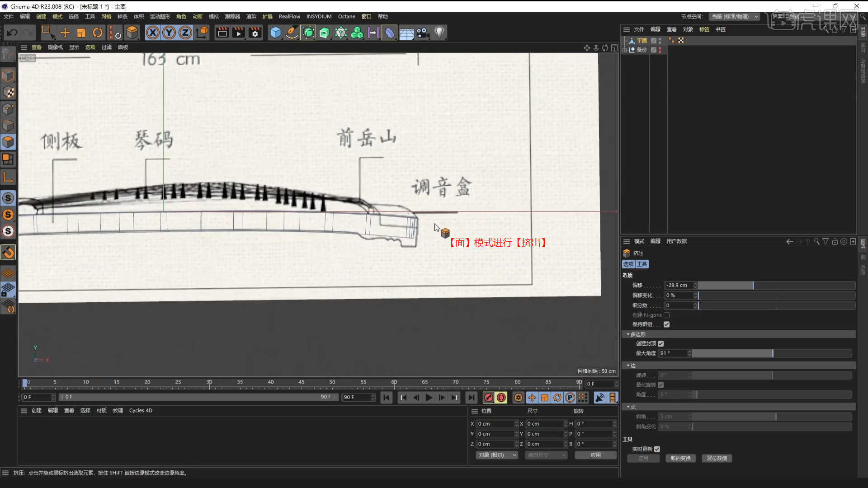Open material manager 创建 menu
The height and width of the screenshot is (488, 868).
(36, 410)
